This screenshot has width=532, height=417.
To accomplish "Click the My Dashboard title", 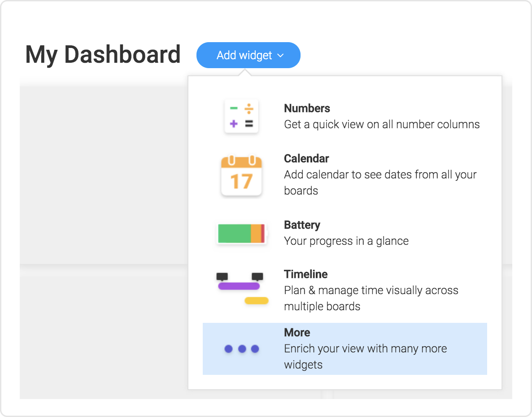I will coord(103,54).
